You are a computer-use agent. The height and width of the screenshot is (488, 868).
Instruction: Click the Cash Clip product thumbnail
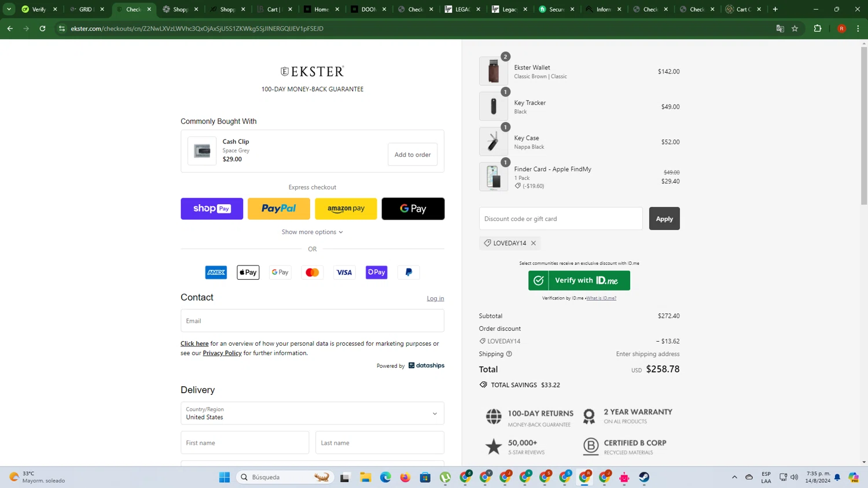pos(202,151)
